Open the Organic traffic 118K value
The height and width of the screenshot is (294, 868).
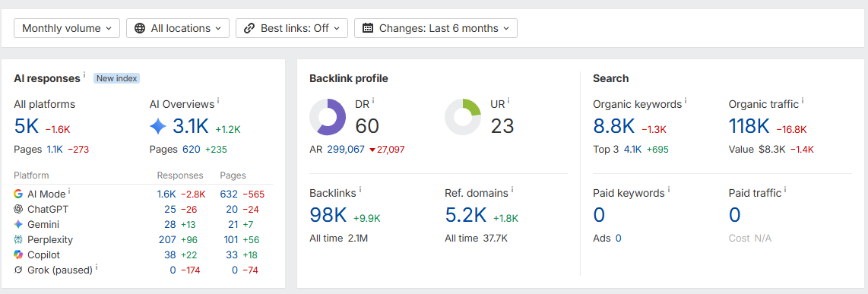click(749, 127)
